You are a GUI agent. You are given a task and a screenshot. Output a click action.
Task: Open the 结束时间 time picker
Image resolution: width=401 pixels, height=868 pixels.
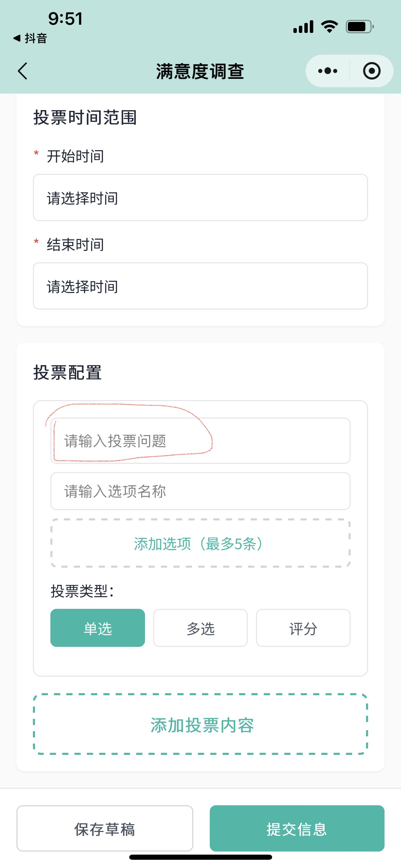[200, 286]
